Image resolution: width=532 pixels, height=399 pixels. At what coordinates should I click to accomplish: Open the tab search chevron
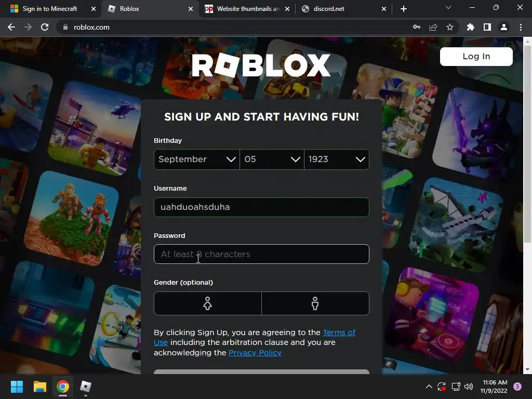448,7
